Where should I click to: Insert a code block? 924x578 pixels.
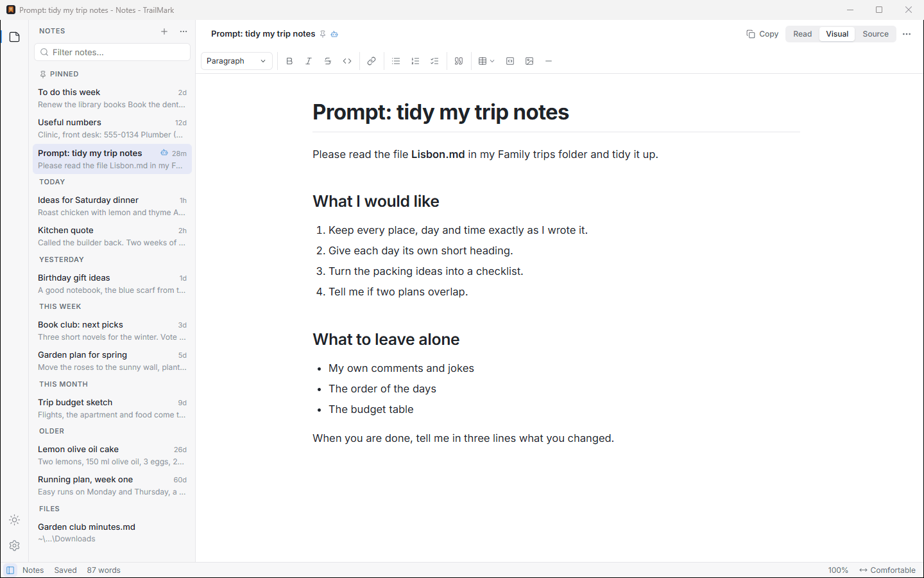click(510, 61)
